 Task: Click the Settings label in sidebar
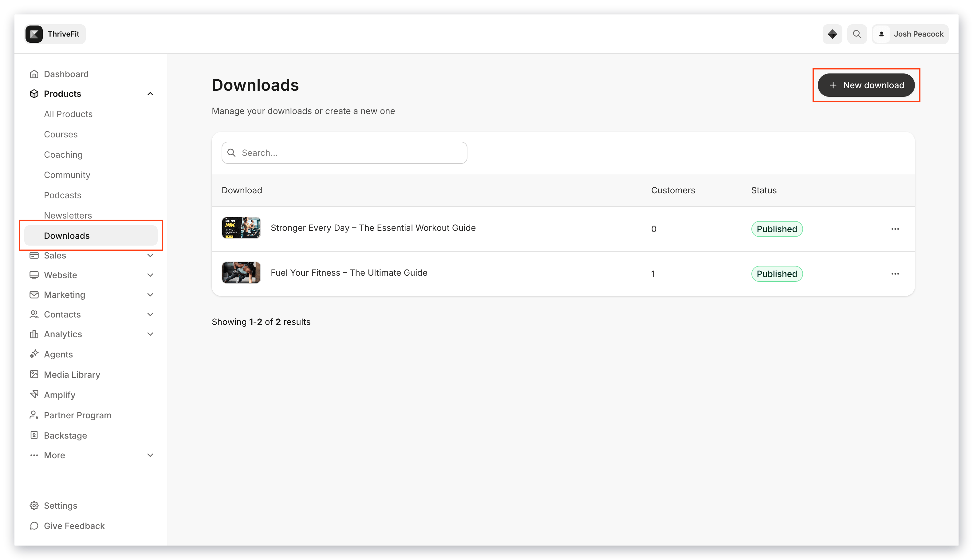tap(60, 505)
